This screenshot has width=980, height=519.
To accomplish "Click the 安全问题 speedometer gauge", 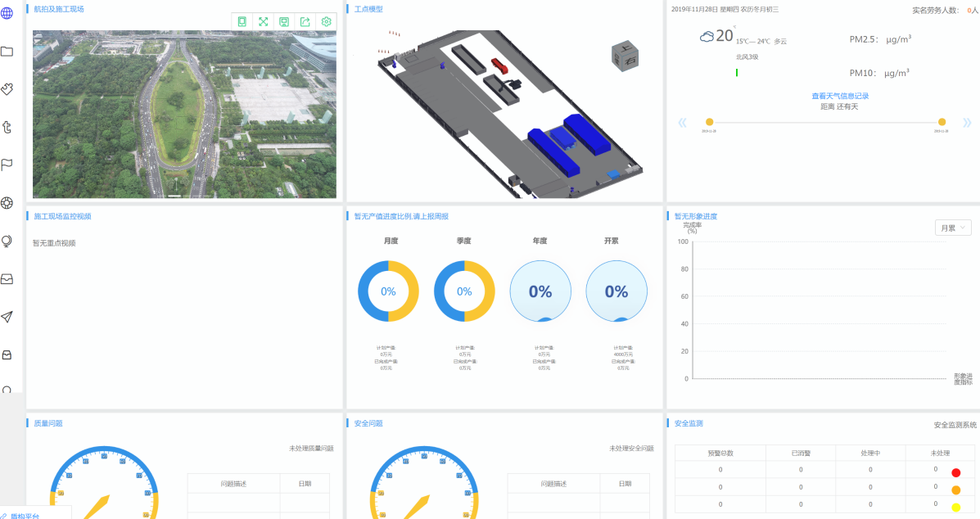I will (424, 483).
